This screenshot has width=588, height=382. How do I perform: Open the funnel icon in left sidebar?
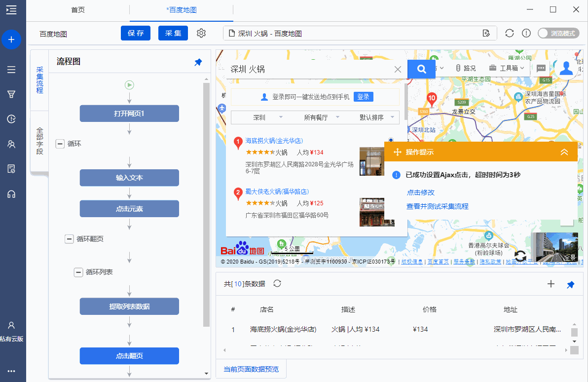[x=11, y=94]
